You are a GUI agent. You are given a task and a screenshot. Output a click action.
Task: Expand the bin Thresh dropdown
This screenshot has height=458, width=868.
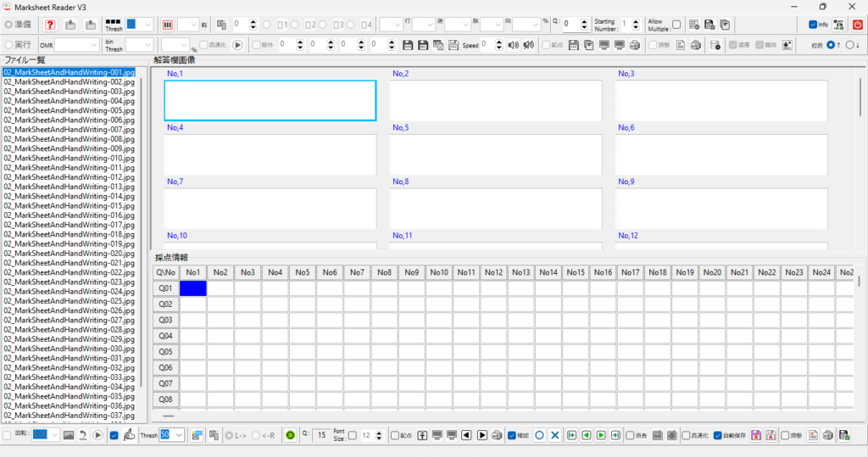[139, 45]
